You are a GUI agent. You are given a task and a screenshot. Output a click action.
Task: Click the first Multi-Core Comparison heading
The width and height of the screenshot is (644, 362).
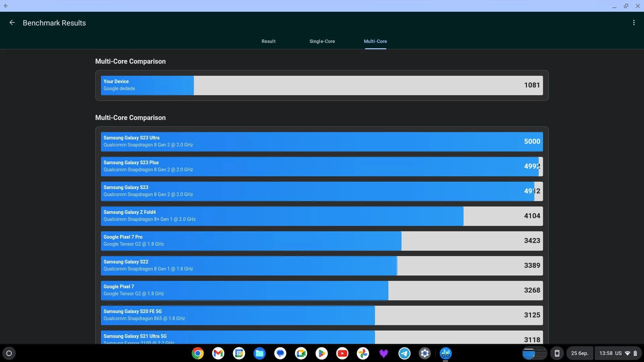[x=130, y=61]
